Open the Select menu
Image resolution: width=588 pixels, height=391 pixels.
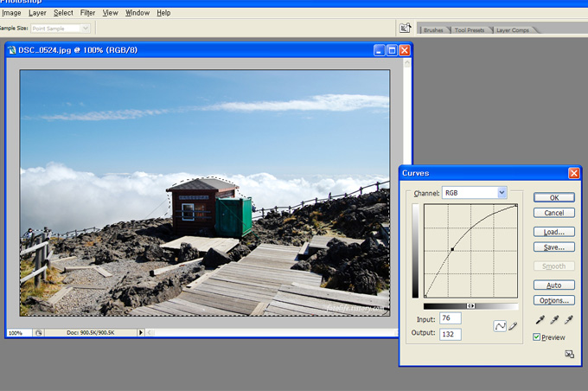tap(63, 13)
